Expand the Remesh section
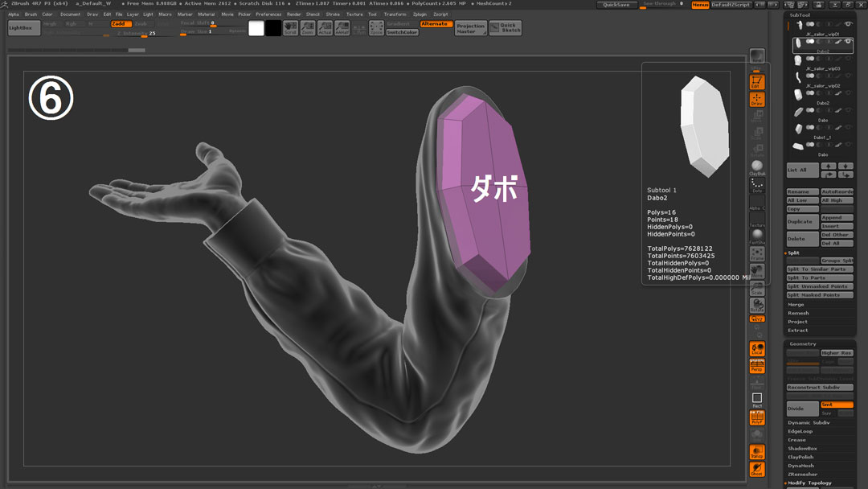868x489 pixels. [x=798, y=313]
